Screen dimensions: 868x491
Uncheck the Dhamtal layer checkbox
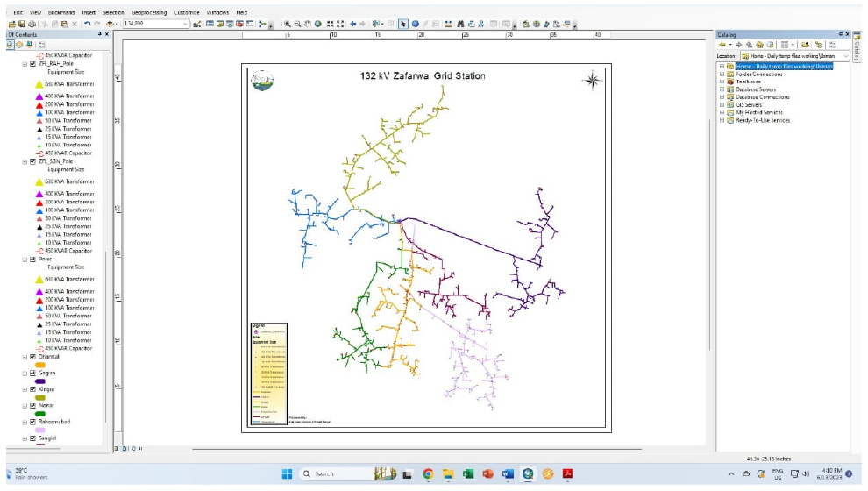click(33, 357)
